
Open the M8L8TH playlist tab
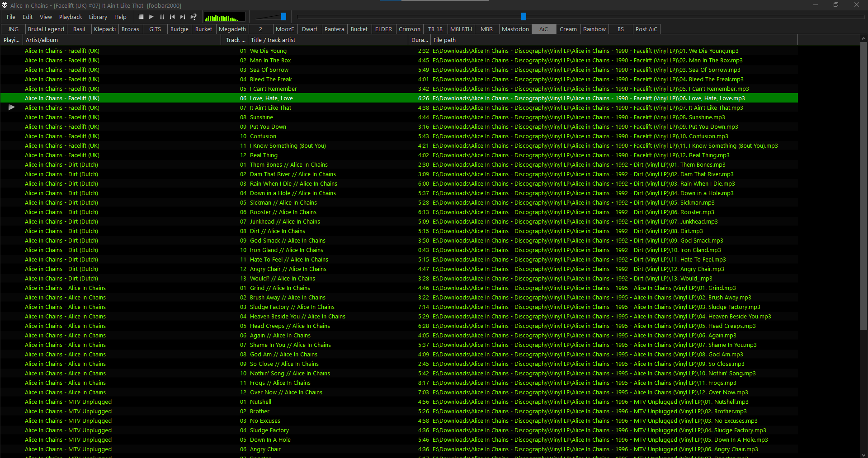(461, 29)
